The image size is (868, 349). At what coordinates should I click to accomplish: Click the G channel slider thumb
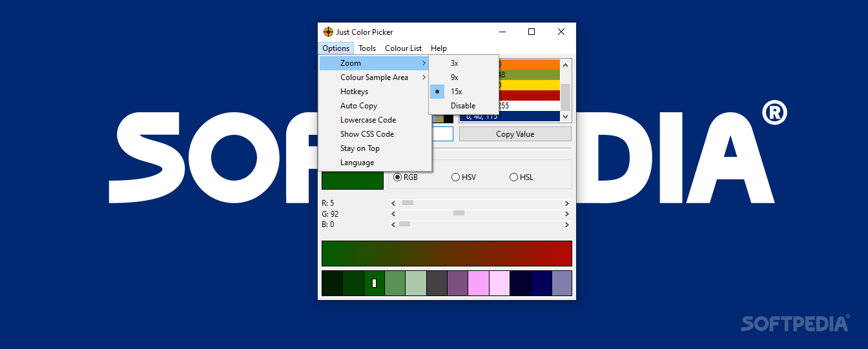[459, 213]
